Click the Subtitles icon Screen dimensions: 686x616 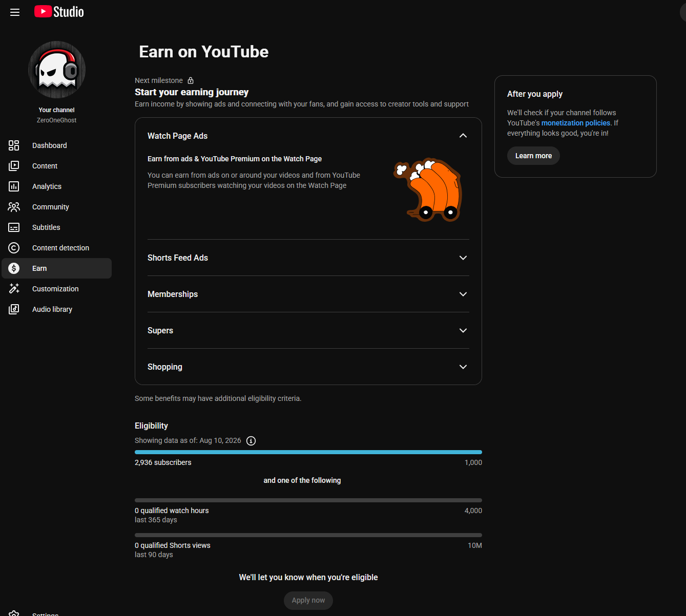coord(14,227)
